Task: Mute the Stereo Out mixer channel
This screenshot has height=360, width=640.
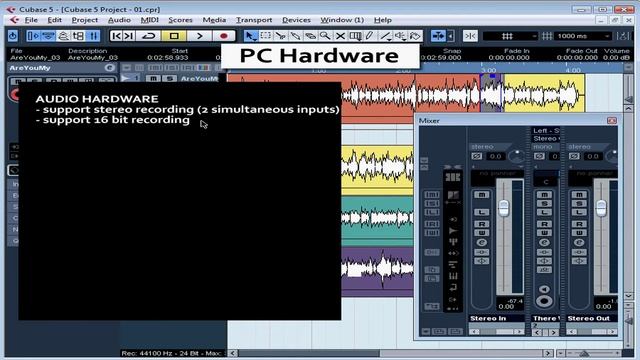Action: [579, 195]
